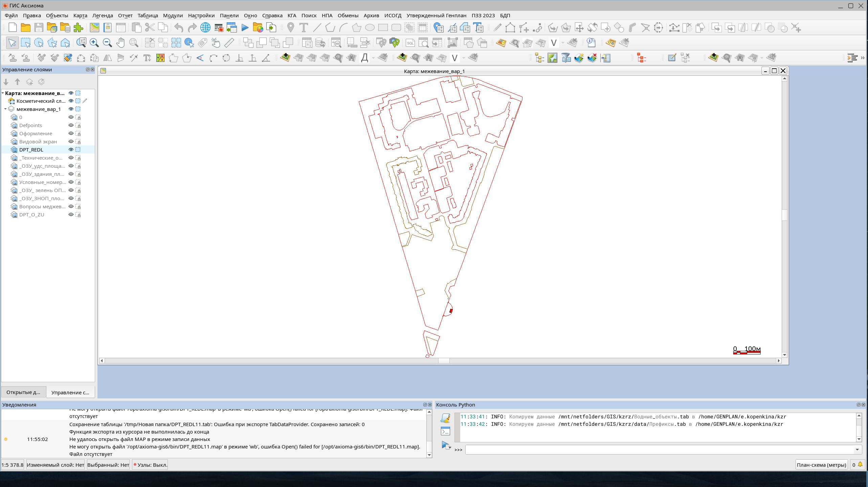Screen dimensions: 868x487
Task: Select the circular radius selection tool
Action: point(39,43)
